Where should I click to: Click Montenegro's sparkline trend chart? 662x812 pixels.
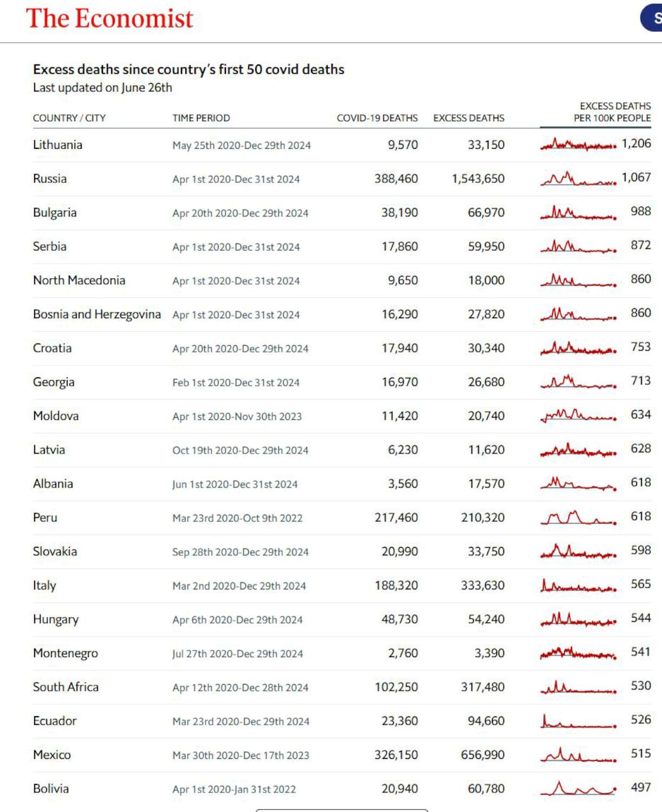[x=578, y=653]
